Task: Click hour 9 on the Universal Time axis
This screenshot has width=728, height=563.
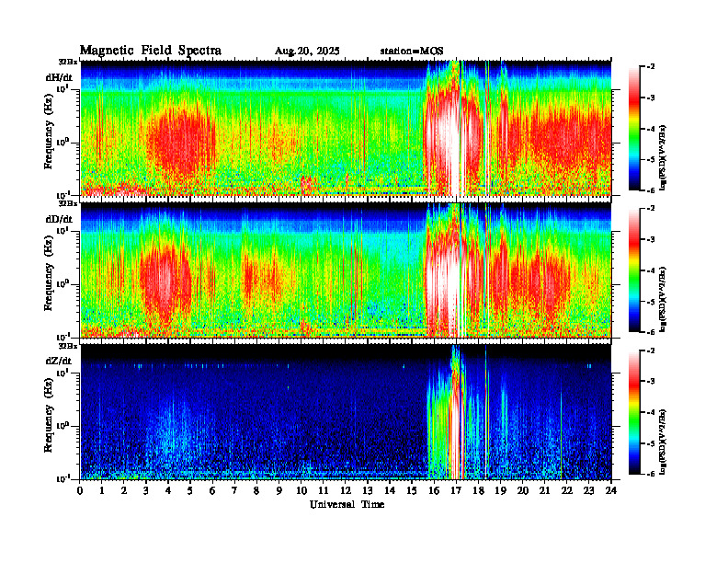Action: pos(279,491)
